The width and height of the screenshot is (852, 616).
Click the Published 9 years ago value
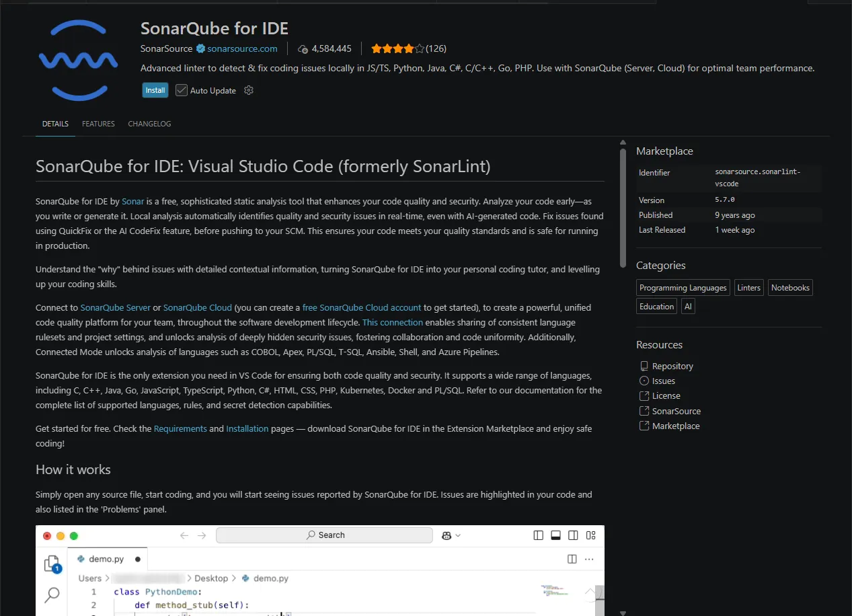tap(735, 215)
